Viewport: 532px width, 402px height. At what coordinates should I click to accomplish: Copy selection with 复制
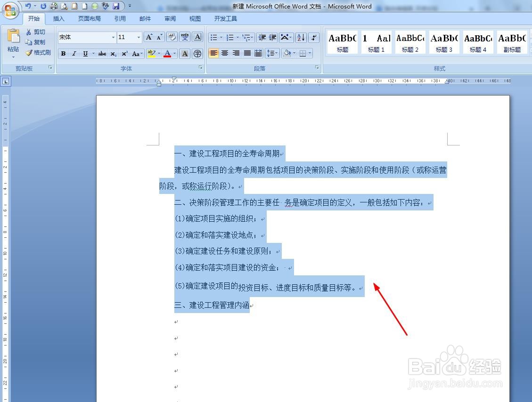[36, 42]
